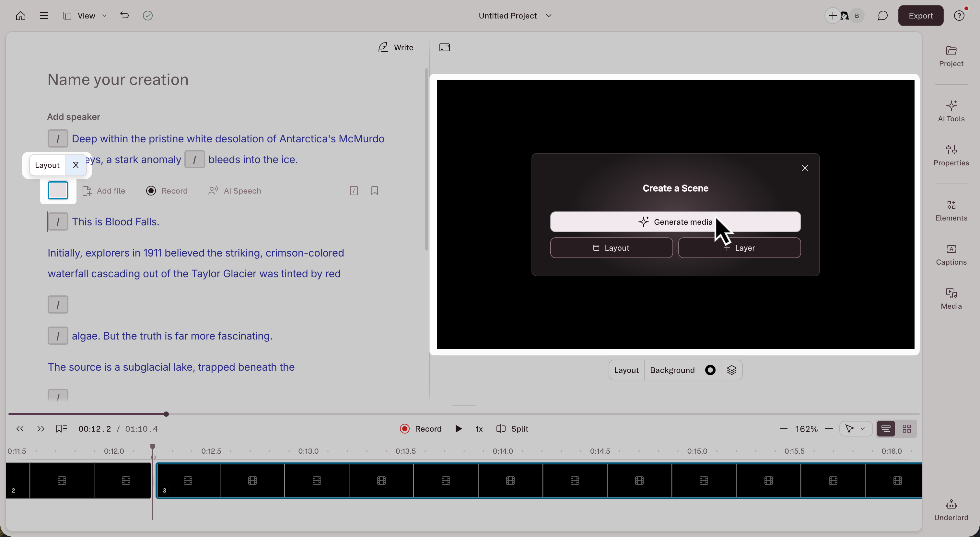Screen dimensions: 980x537
Task: Click the bookmark icon in script toolbar
Action: point(374,191)
